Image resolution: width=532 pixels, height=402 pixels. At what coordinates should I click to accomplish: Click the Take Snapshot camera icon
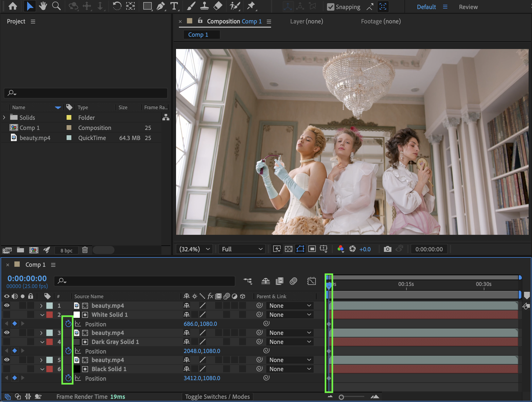click(387, 249)
